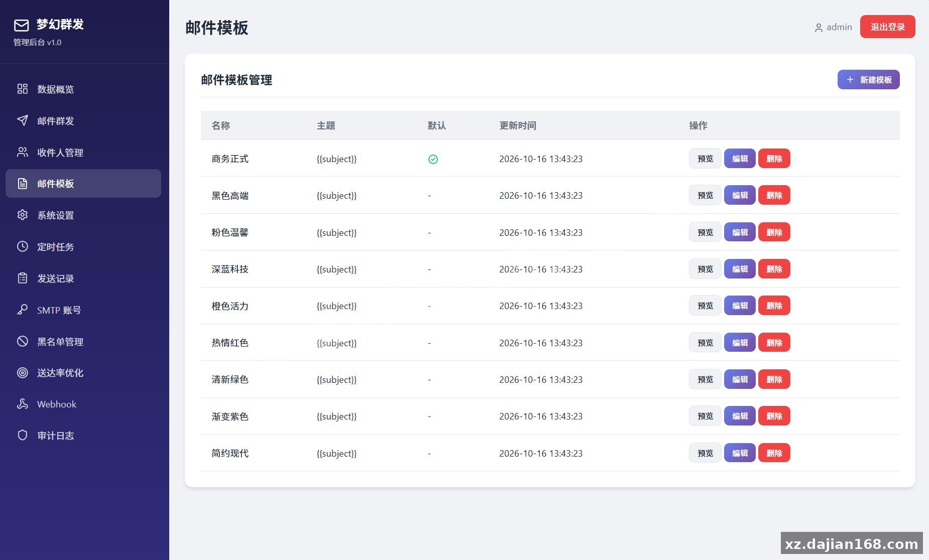The width and height of the screenshot is (929, 560).
Task: Click the 管理后台 v1.0 version text
Action: pos(37,42)
